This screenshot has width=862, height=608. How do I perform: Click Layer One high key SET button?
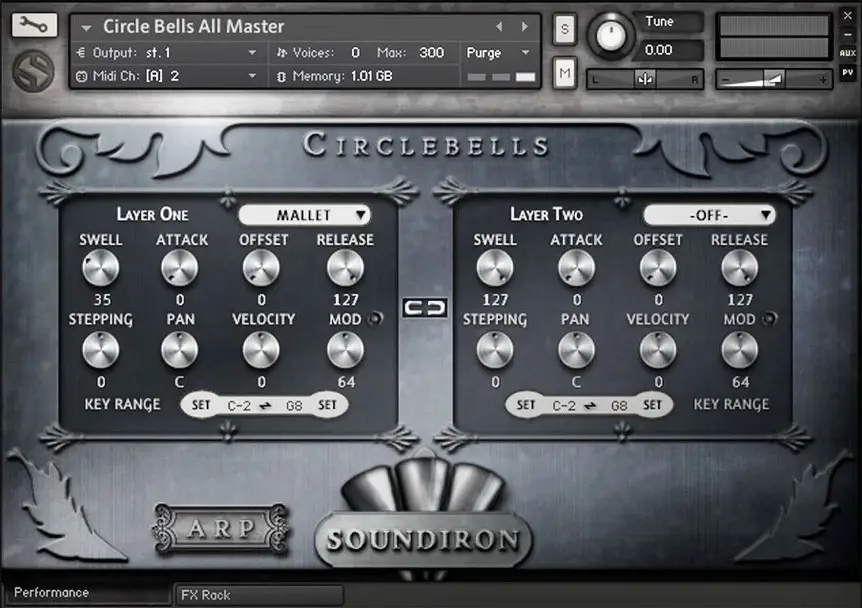[327, 405]
